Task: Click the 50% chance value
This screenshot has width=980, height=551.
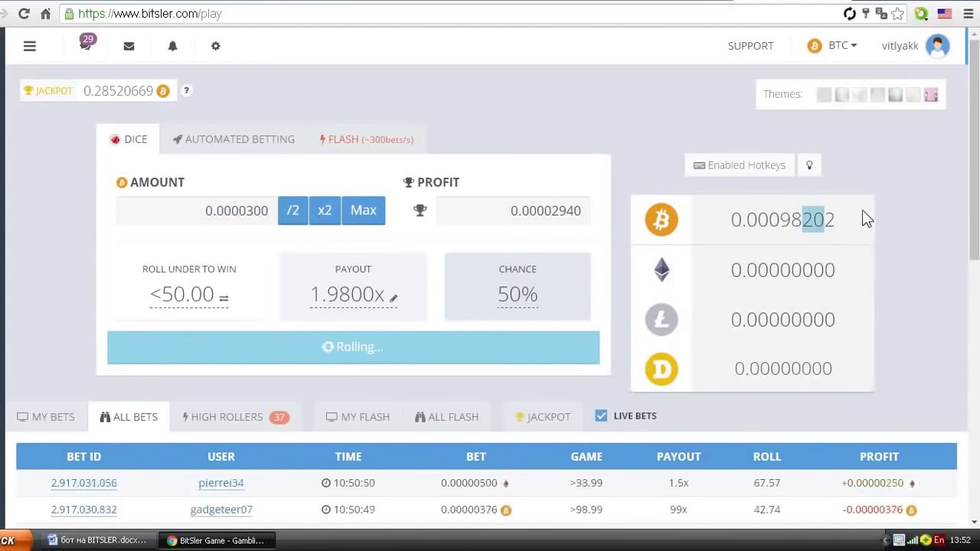Action: click(518, 295)
